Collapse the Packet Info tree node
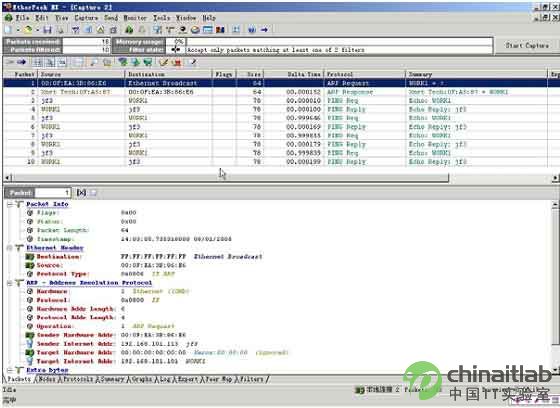This screenshot has height=408, width=560. pyautogui.click(x=10, y=204)
